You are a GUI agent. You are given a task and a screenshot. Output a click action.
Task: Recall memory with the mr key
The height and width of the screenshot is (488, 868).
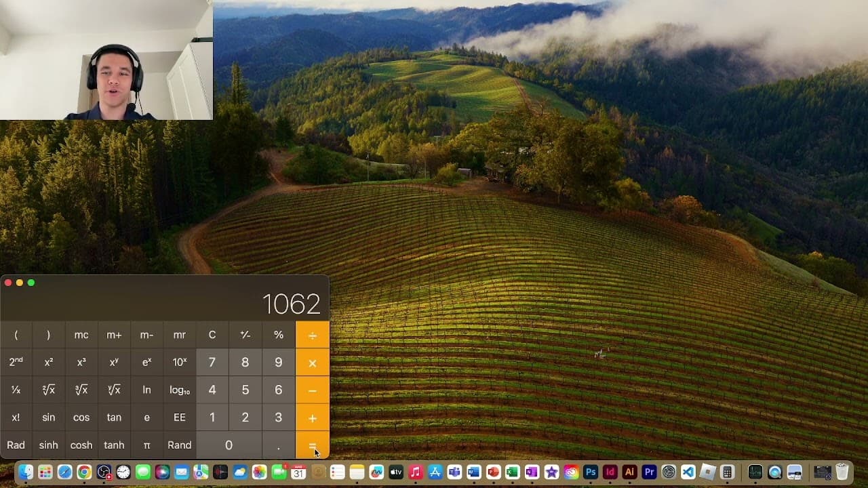click(180, 335)
